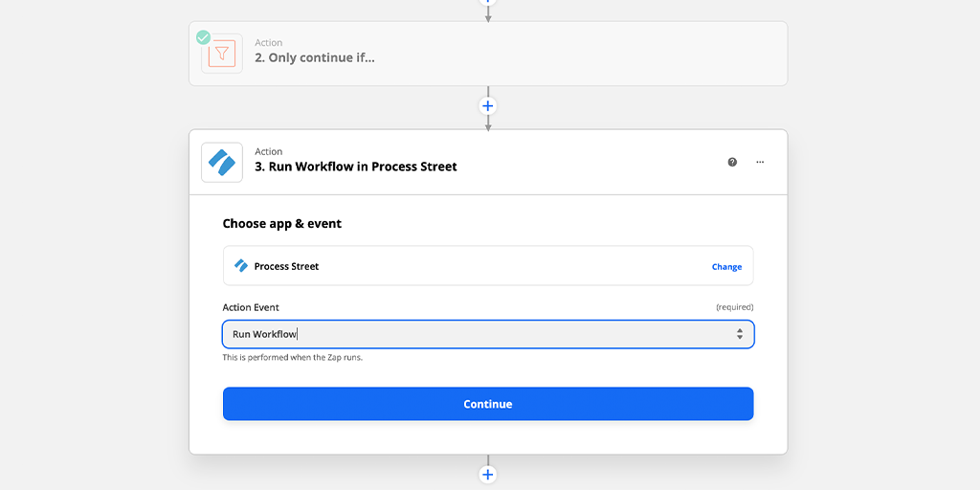This screenshot has width=980, height=490.
Task: Click the Process Street app field
Action: 488,266
